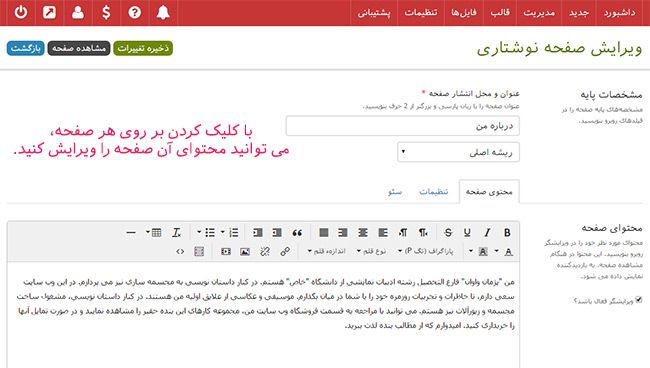Toggle strikethrough formatting (S)
This screenshot has height=368, width=650.
[x=448, y=233]
